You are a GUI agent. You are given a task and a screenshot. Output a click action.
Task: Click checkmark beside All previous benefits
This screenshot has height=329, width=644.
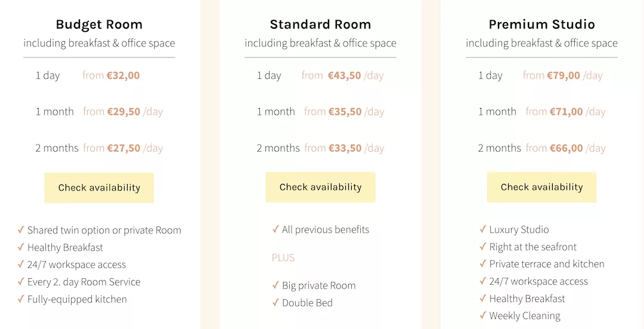275,229
